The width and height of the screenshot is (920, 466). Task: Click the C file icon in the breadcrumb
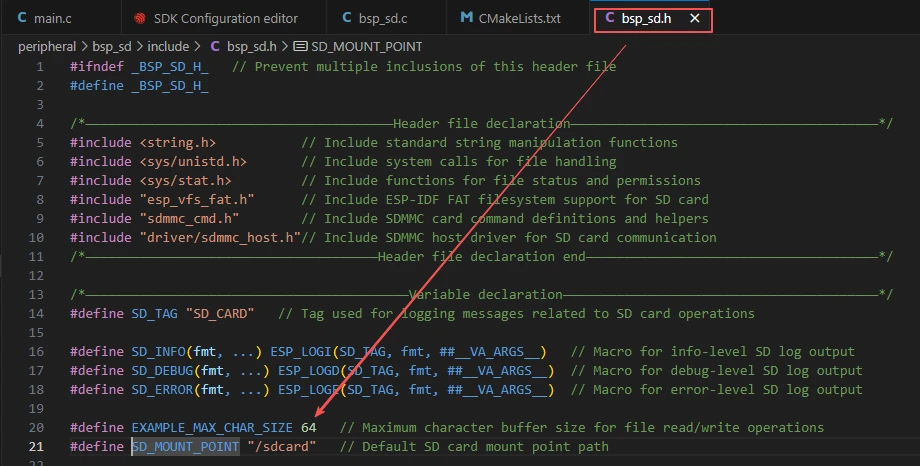click(x=216, y=46)
